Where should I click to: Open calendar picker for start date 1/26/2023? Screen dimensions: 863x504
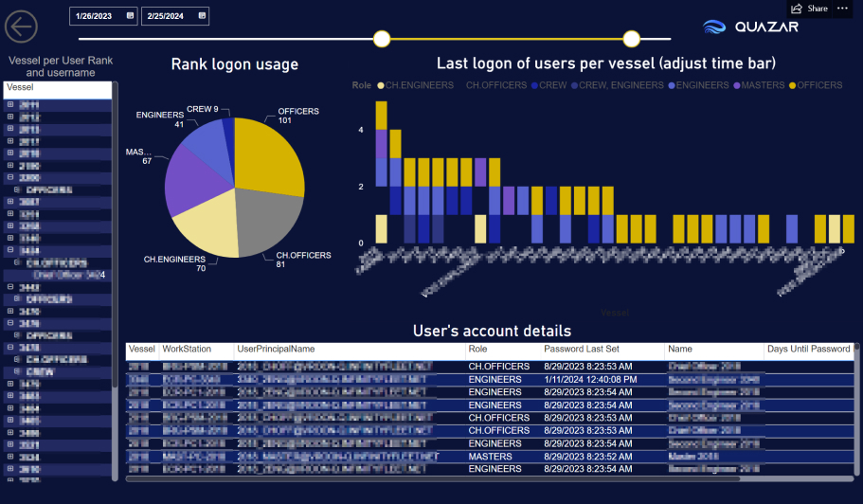coord(130,16)
